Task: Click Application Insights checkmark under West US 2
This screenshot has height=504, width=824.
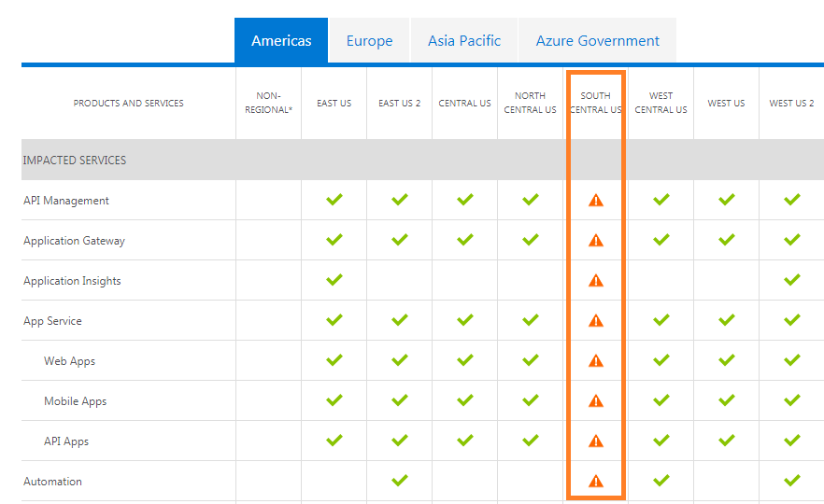Action: click(x=792, y=280)
